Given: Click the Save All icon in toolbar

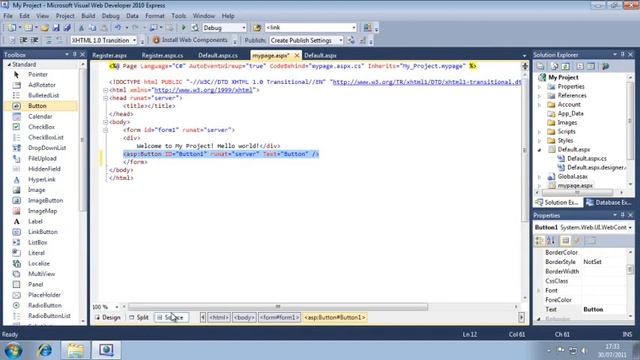Looking at the screenshot, I should [67, 28].
